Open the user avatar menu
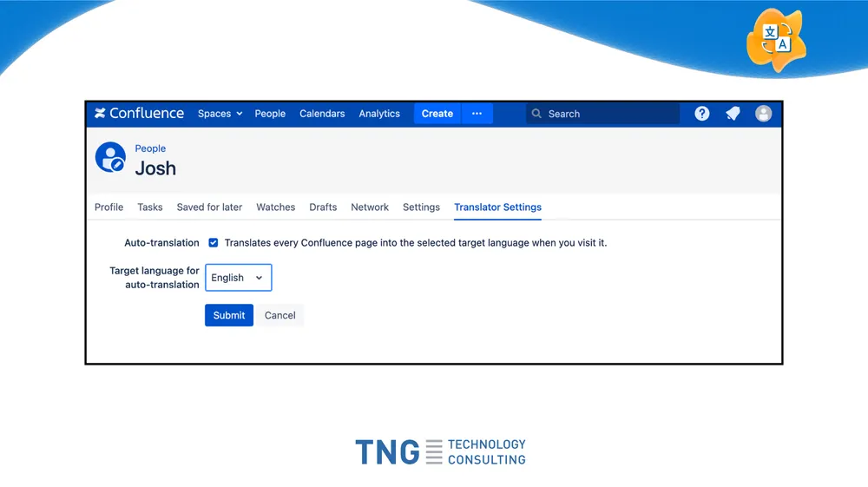868x487 pixels. pos(764,114)
